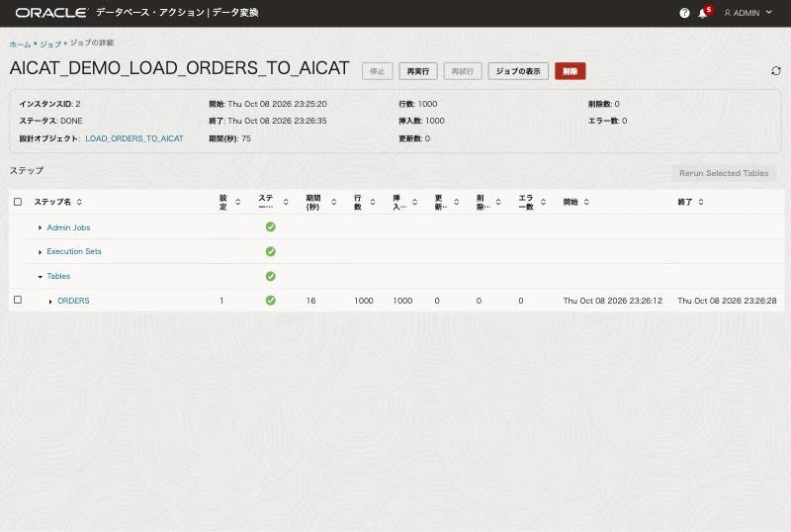Click the 停止 button

(378, 71)
